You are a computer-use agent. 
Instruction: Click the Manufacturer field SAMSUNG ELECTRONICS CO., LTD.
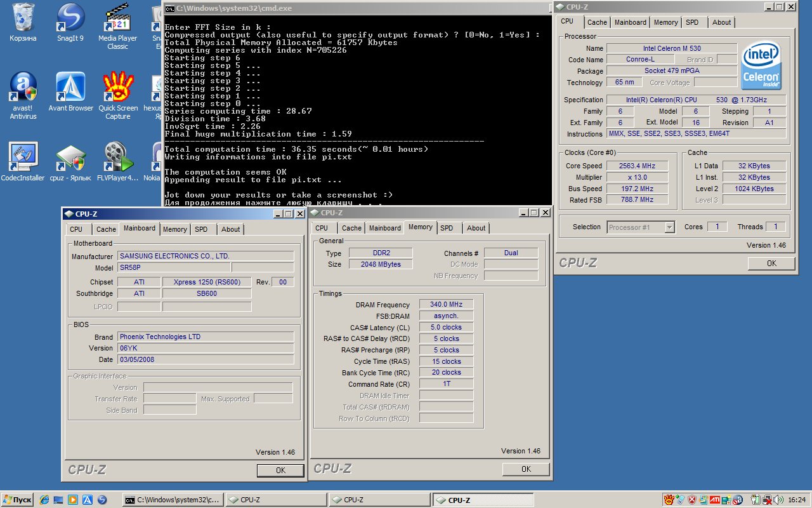[206, 256]
